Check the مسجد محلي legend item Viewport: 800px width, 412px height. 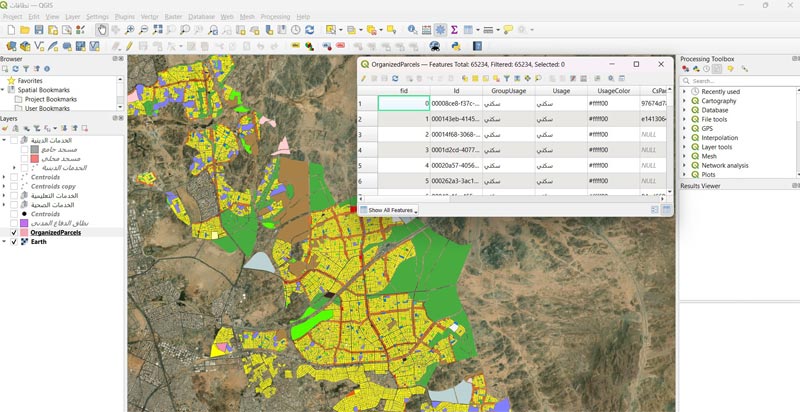(x=24, y=159)
